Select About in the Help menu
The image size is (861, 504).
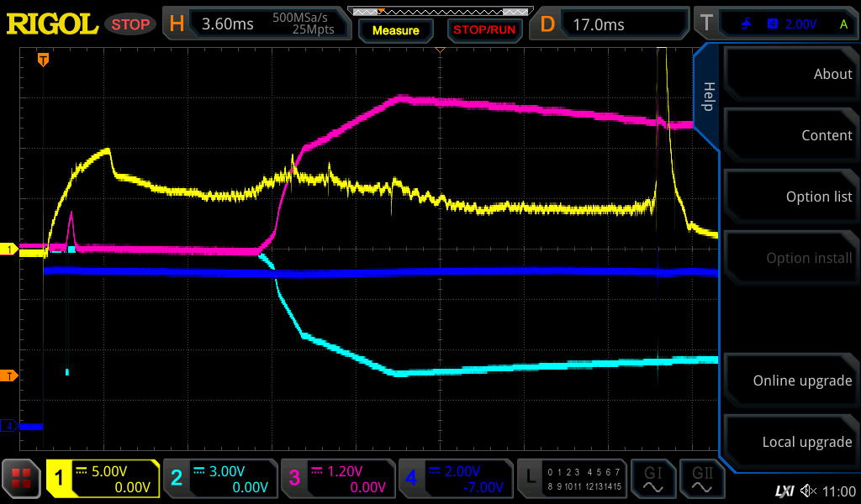[790, 74]
